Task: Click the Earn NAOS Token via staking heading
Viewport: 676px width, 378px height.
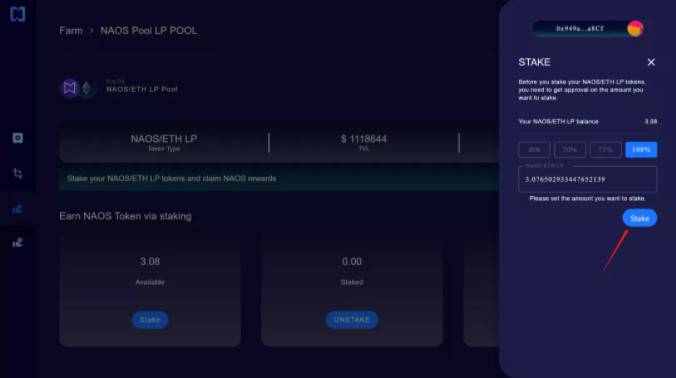Action: (x=125, y=216)
